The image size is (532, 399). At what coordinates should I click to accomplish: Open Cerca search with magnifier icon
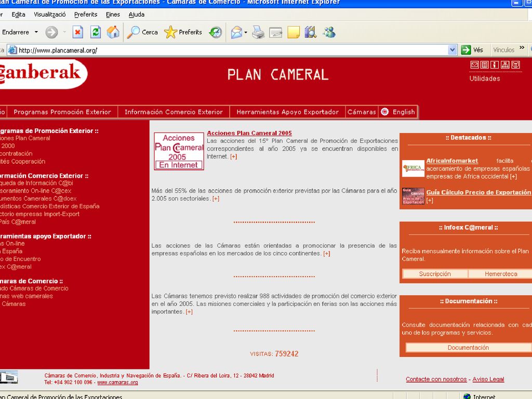click(x=142, y=32)
